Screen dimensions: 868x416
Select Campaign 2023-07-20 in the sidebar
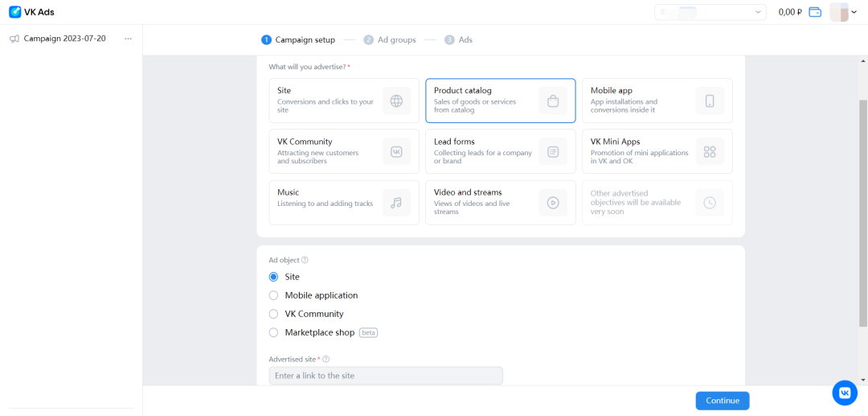[x=65, y=39]
